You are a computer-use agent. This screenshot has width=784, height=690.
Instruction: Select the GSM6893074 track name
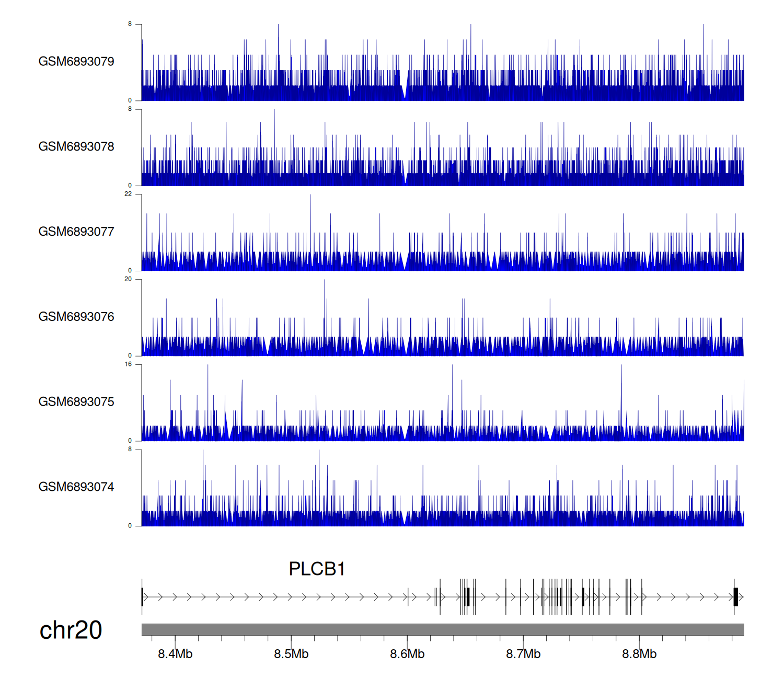pyautogui.click(x=76, y=487)
